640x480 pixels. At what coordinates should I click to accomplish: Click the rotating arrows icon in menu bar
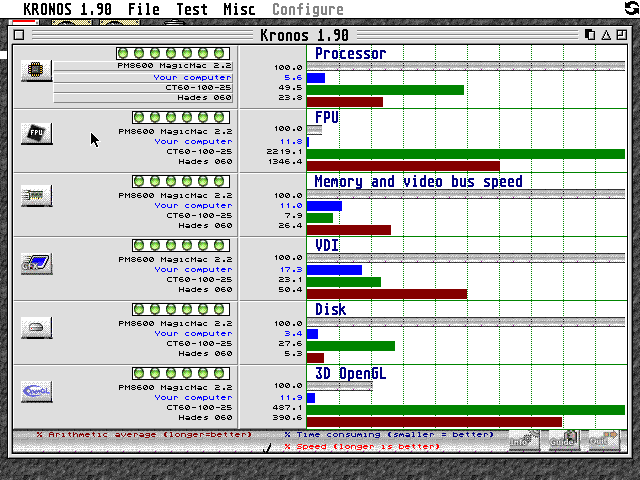coord(632,8)
